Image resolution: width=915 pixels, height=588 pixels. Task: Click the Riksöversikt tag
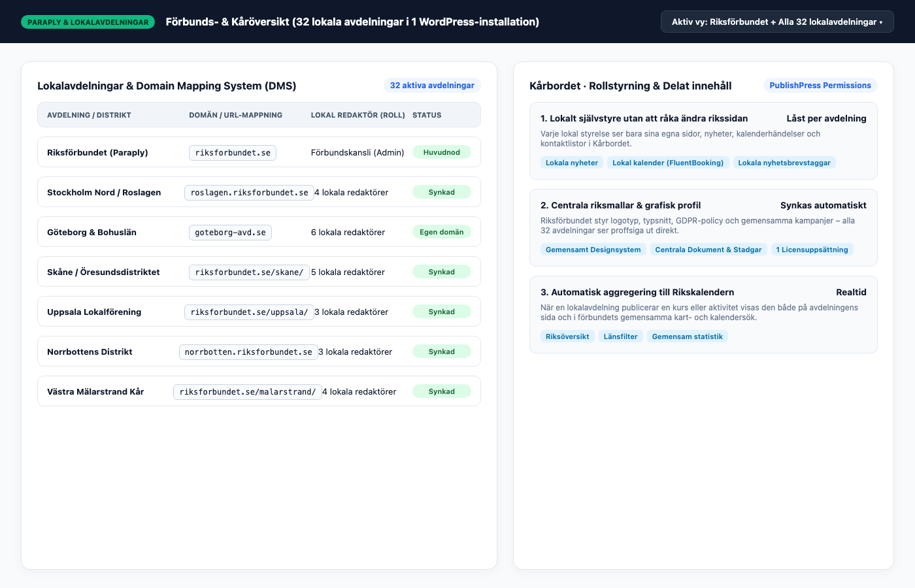pos(567,336)
